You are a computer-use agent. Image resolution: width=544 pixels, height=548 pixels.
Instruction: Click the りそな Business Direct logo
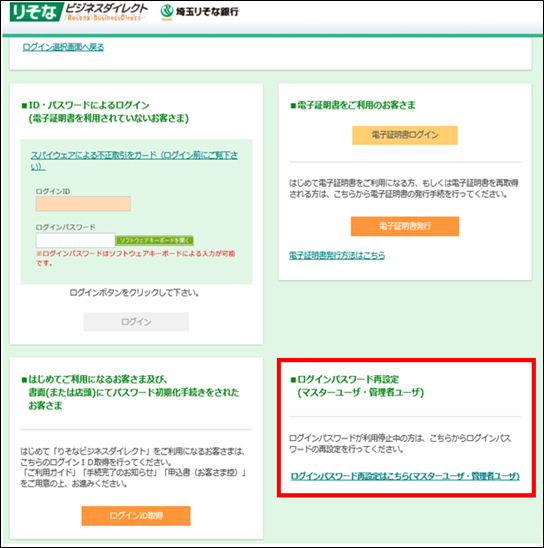[x=79, y=12]
